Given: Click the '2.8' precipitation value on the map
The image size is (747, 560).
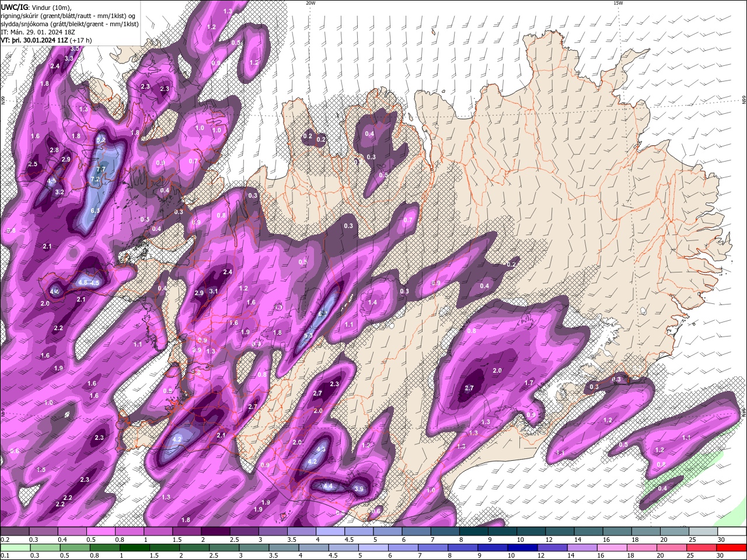Looking at the screenshot, I should tap(54, 150).
